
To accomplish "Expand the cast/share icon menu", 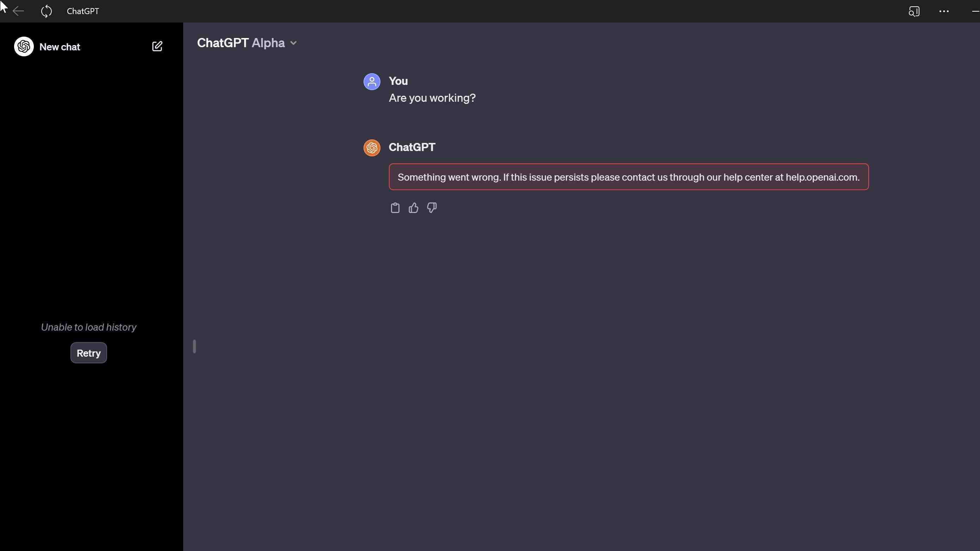I will (x=913, y=11).
